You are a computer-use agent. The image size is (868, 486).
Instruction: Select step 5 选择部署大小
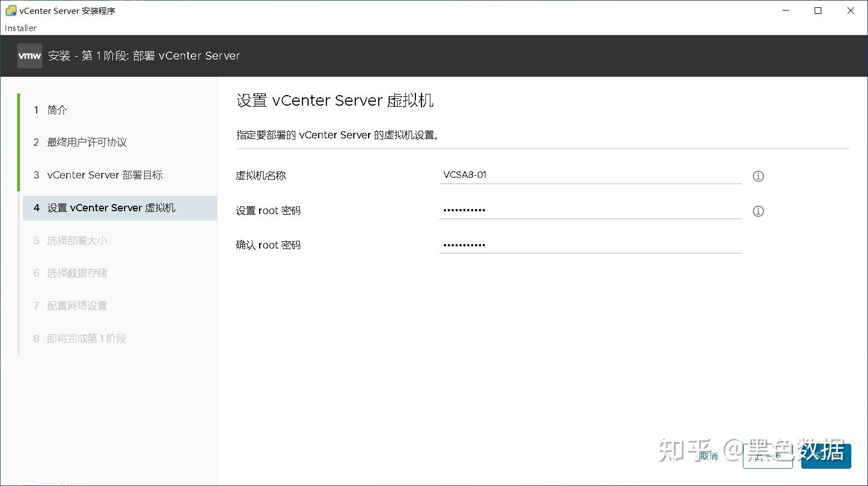[x=77, y=241]
